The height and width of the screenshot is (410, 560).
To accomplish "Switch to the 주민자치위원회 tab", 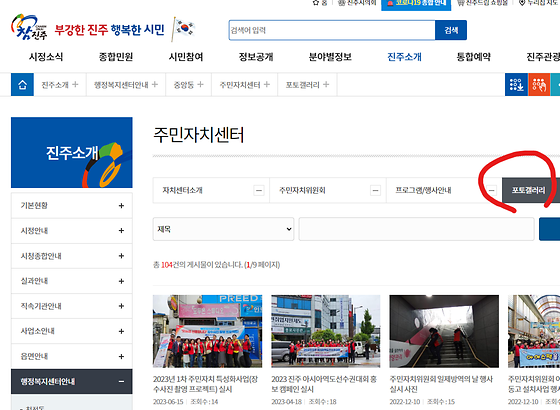I will [328, 190].
